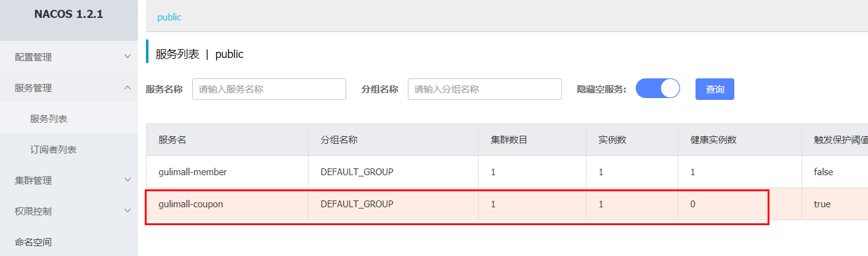Collapse the 服务管理 menu chevron
The height and width of the screenshot is (256, 868).
pos(128,88)
